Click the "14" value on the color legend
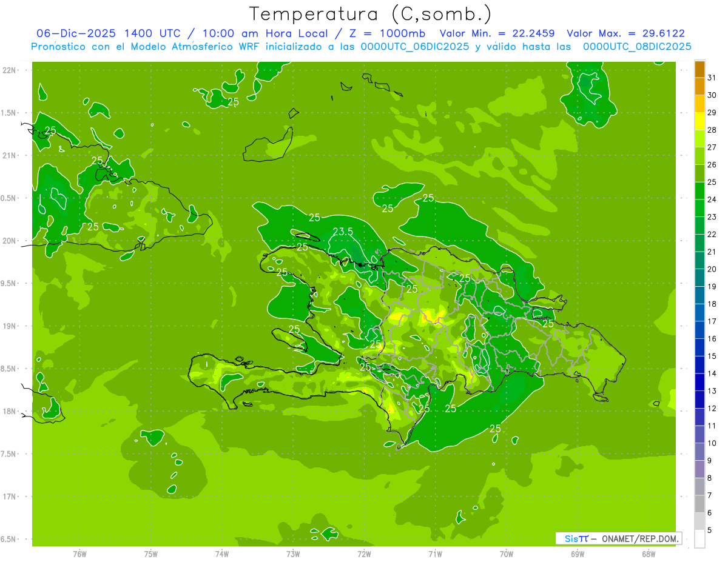 712,373
